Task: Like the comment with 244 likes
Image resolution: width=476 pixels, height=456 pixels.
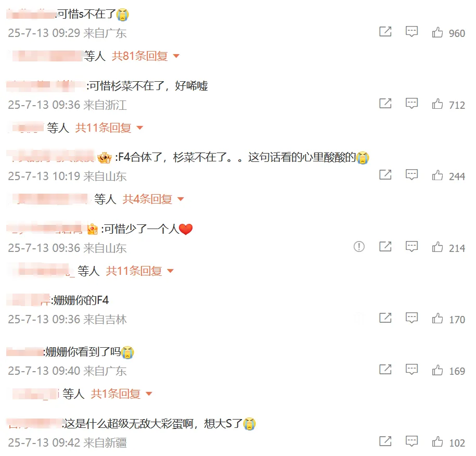Action: click(x=437, y=175)
